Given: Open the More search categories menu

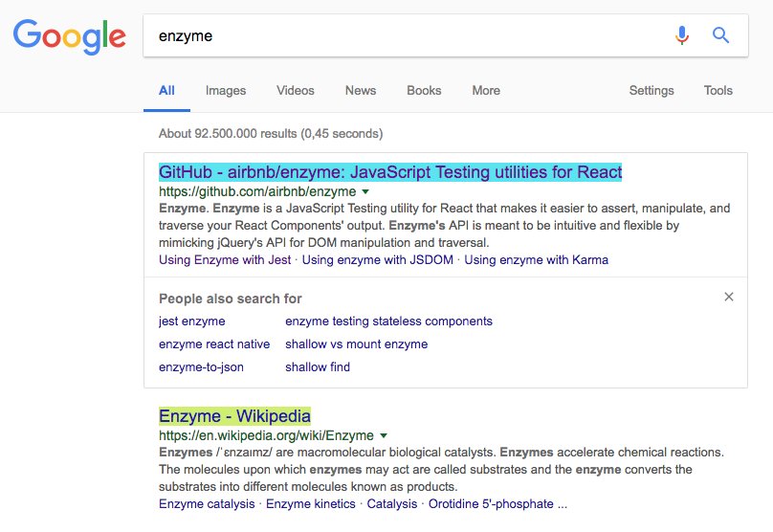Looking at the screenshot, I should 486,90.
